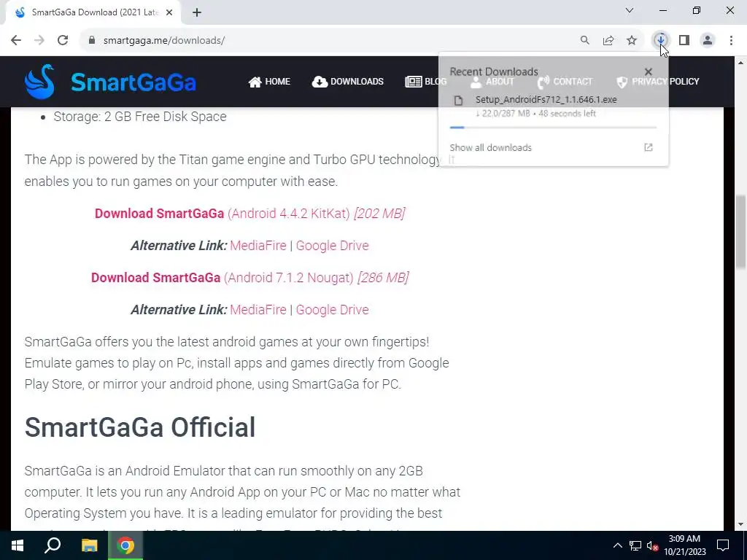Close the SmartGaGa Download tab
Image resolution: width=747 pixels, height=560 pixels.
[169, 13]
